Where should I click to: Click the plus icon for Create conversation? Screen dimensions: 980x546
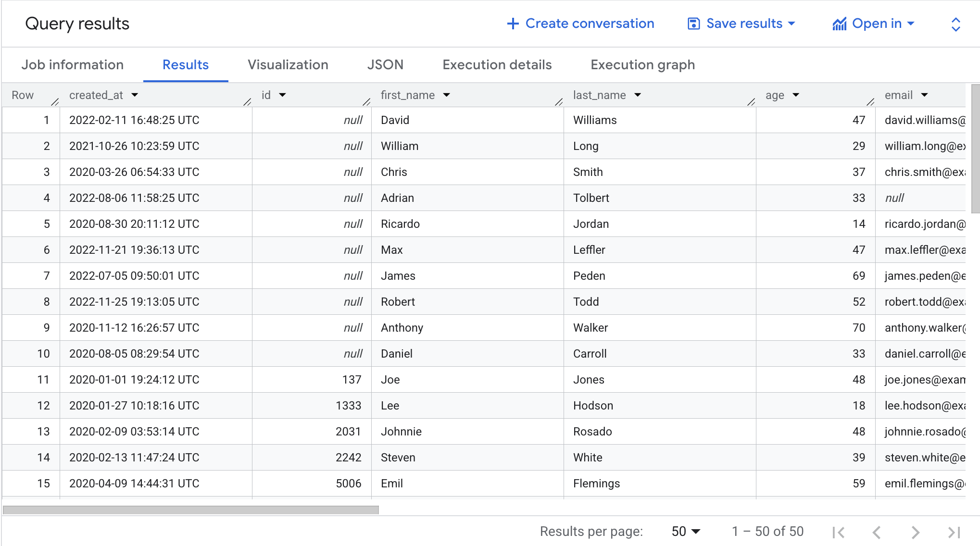(513, 24)
